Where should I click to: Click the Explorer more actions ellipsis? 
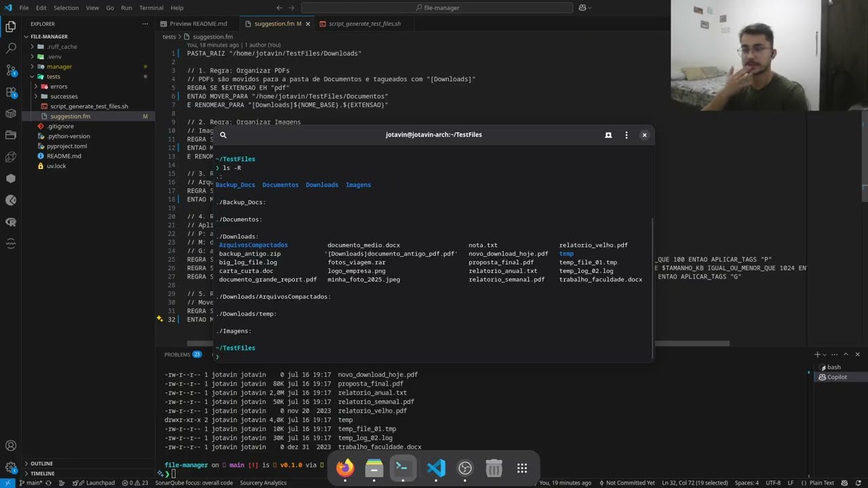[x=144, y=24]
